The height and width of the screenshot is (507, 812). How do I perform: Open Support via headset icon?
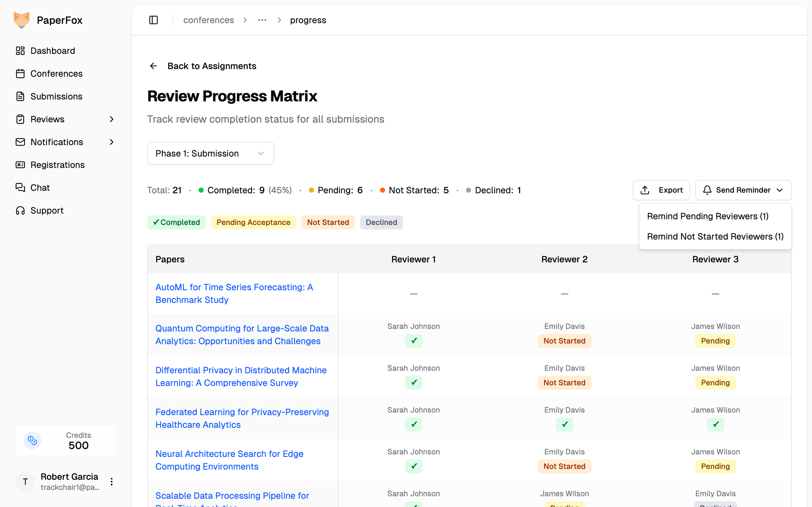(x=21, y=210)
